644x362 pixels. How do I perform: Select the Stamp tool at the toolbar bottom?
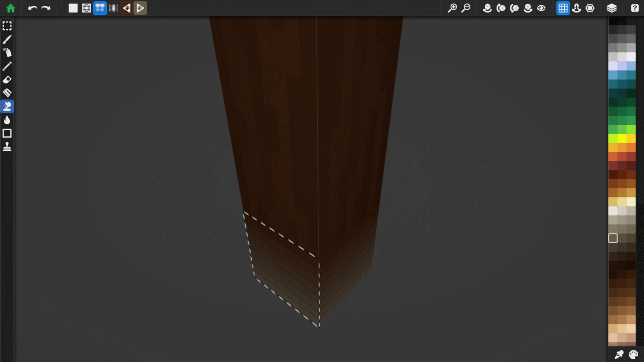7,147
